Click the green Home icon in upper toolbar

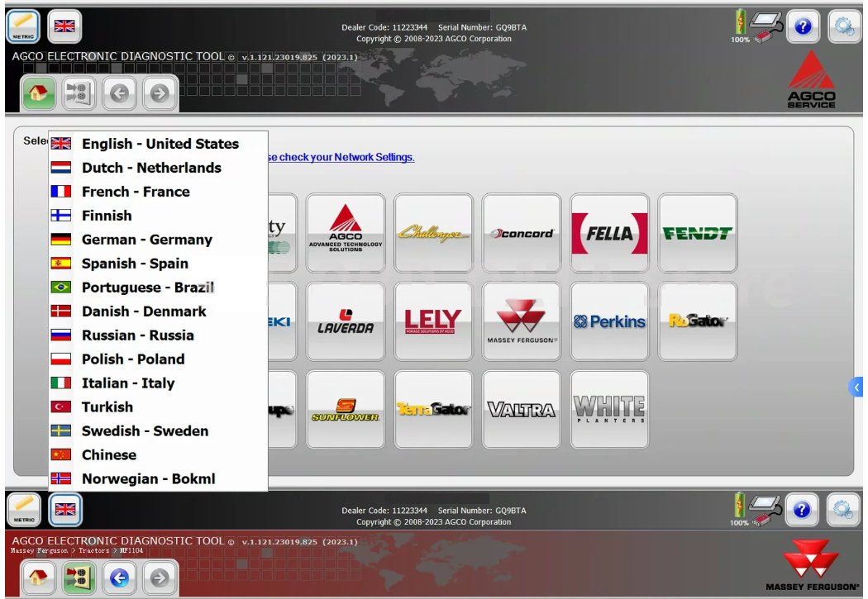[x=39, y=93]
